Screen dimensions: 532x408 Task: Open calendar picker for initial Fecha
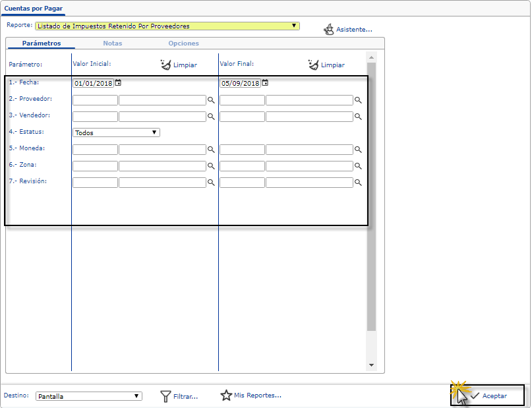point(118,83)
